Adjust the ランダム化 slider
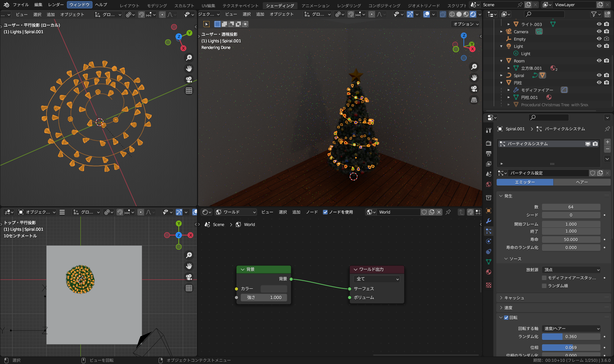Screen dimensions: 614x364 (x=571, y=337)
